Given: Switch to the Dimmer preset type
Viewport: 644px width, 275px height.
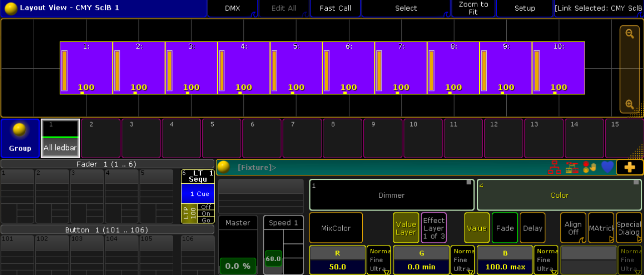Looking at the screenshot, I should [x=391, y=195].
